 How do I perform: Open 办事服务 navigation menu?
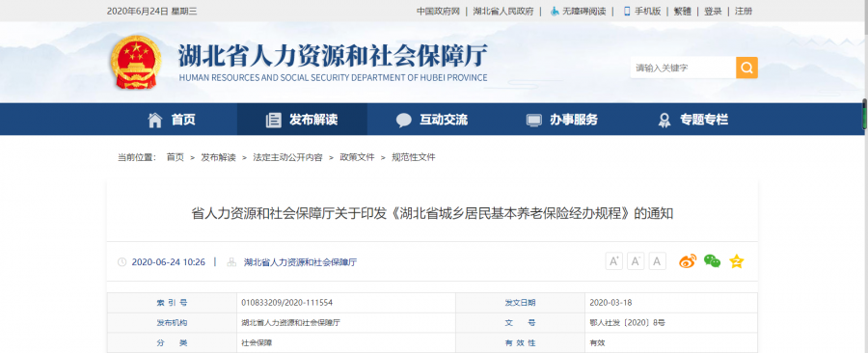pyautogui.click(x=562, y=119)
